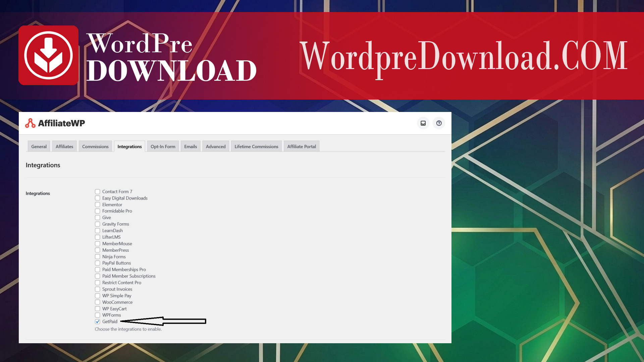Uncheck the GetPaid integration
This screenshot has height=362, width=644.
[97, 322]
